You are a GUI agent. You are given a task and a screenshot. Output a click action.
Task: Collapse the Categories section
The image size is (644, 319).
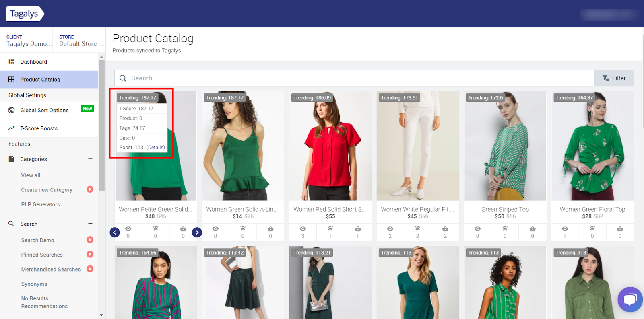point(90,159)
